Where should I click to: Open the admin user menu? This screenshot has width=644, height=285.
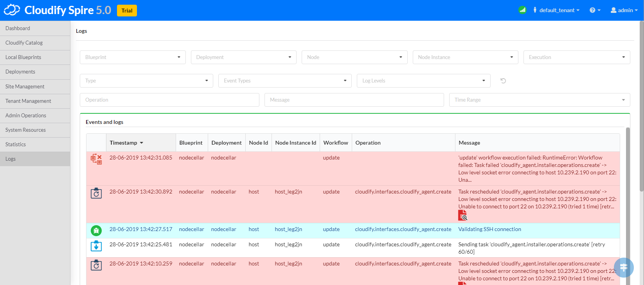click(x=624, y=10)
